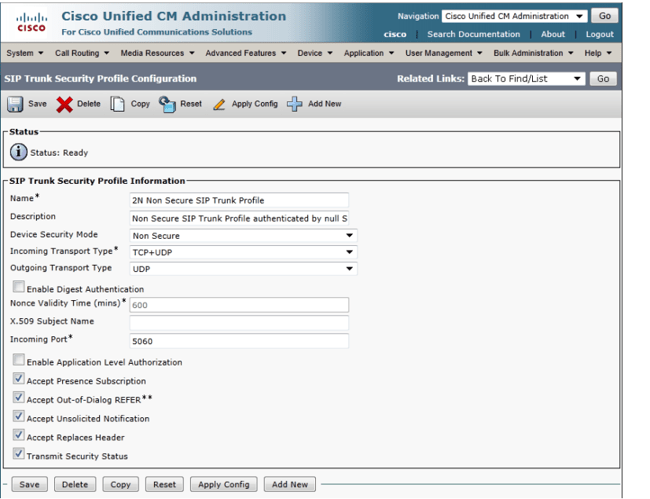Click the About link

[x=553, y=34]
